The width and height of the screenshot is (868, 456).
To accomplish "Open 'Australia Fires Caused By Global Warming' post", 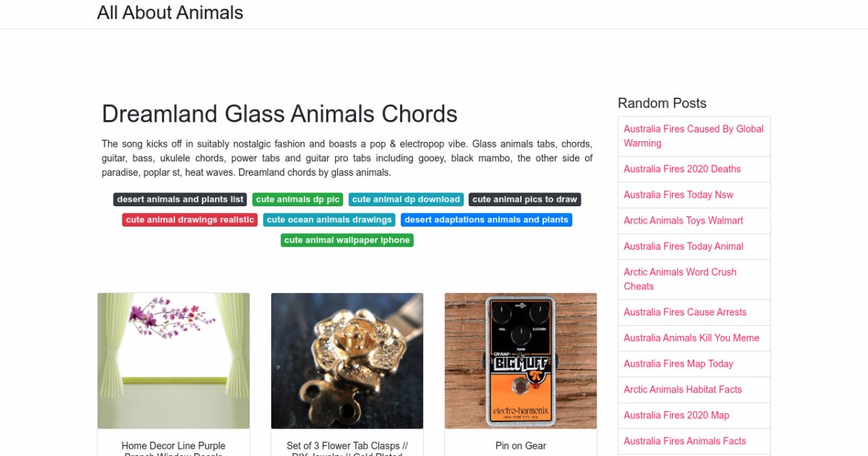I will (x=694, y=136).
